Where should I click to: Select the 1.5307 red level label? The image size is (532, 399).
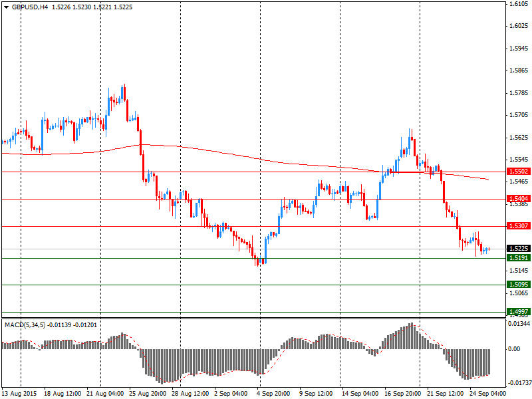tap(518, 226)
